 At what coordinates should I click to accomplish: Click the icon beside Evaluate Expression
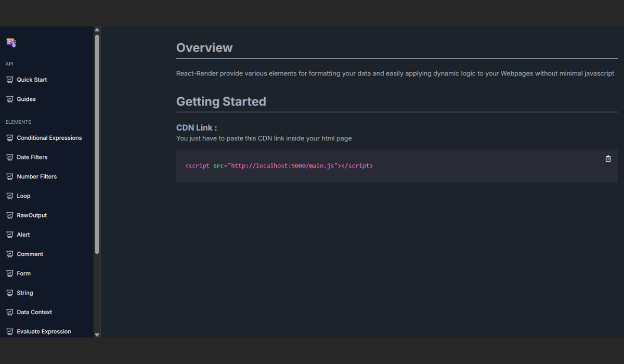pos(9,331)
